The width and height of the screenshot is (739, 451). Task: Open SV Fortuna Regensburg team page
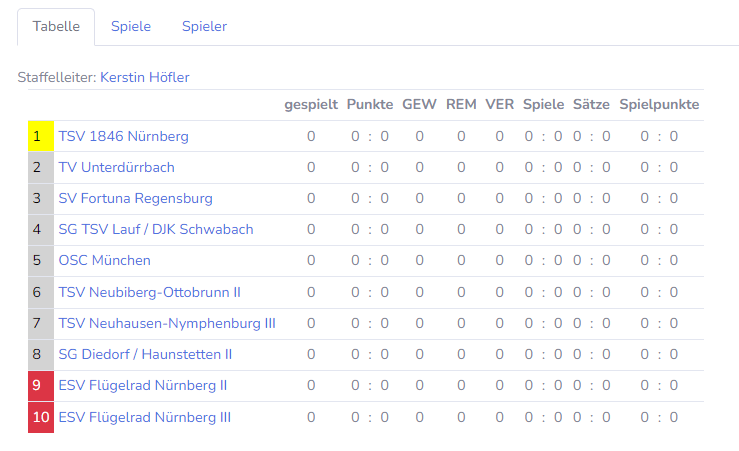[135, 198]
